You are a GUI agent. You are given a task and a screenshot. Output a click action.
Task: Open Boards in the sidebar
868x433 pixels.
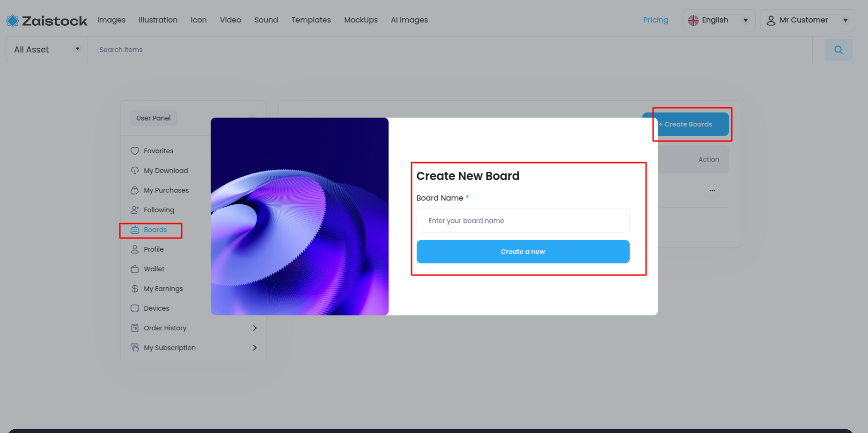[155, 230]
